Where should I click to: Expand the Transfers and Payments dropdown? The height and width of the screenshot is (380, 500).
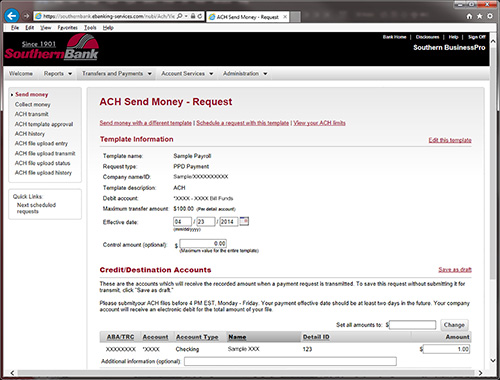coord(117,73)
